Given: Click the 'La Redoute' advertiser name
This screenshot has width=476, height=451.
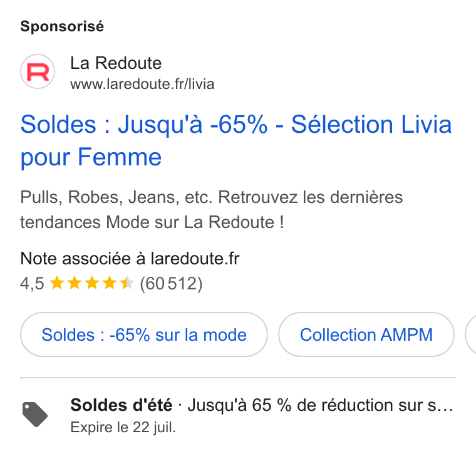Looking at the screenshot, I should (x=116, y=63).
